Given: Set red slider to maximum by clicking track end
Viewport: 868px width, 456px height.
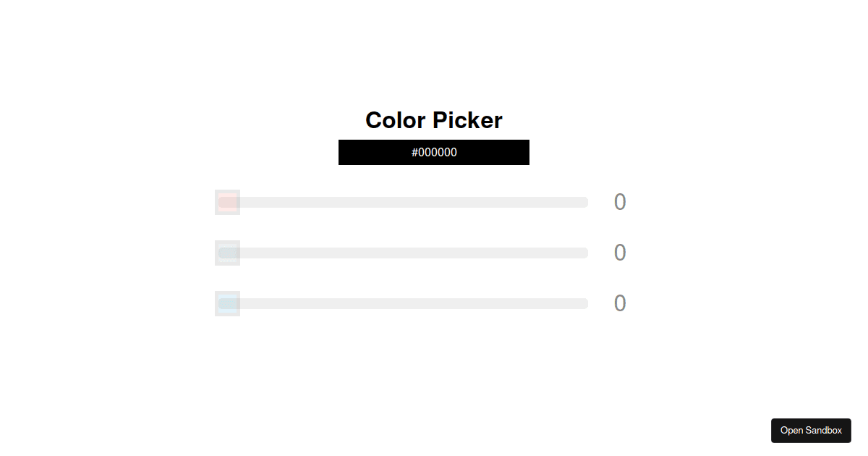Looking at the screenshot, I should pyautogui.click(x=584, y=202).
